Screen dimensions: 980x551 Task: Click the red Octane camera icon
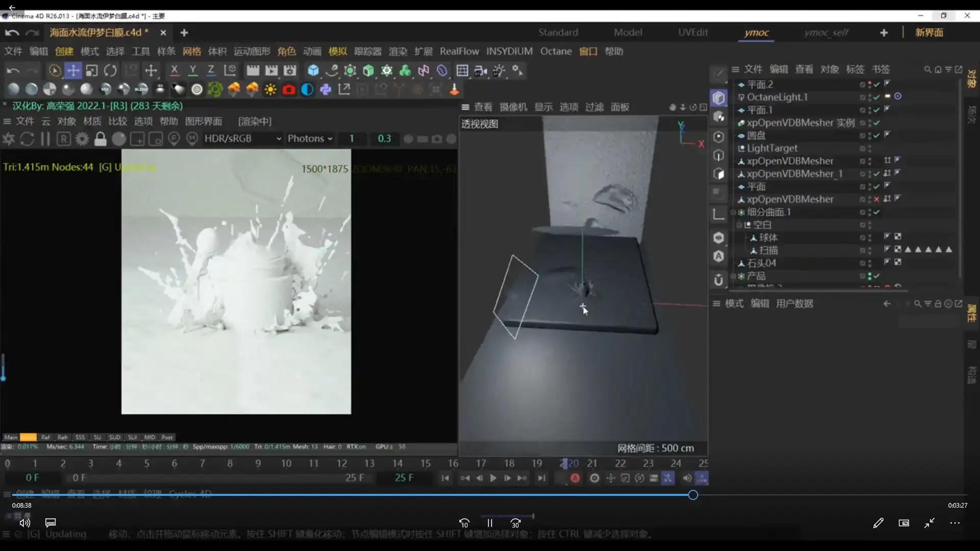coord(289,90)
